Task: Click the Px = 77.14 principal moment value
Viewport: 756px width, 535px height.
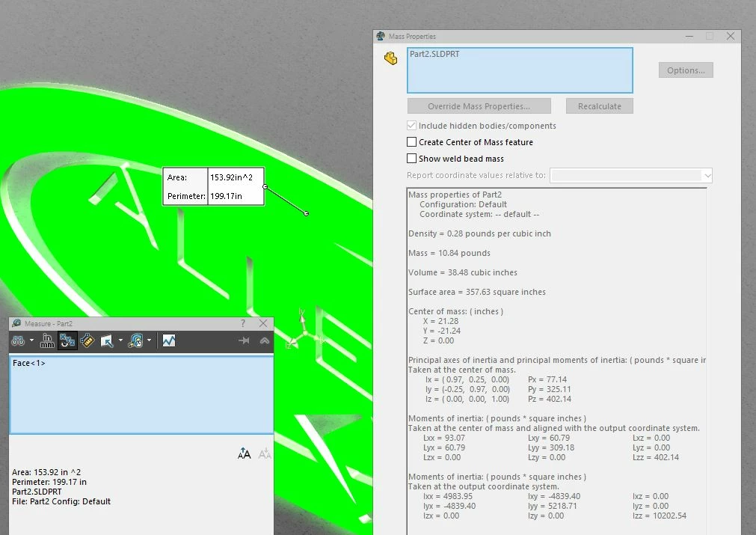Action: pyautogui.click(x=547, y=379)
